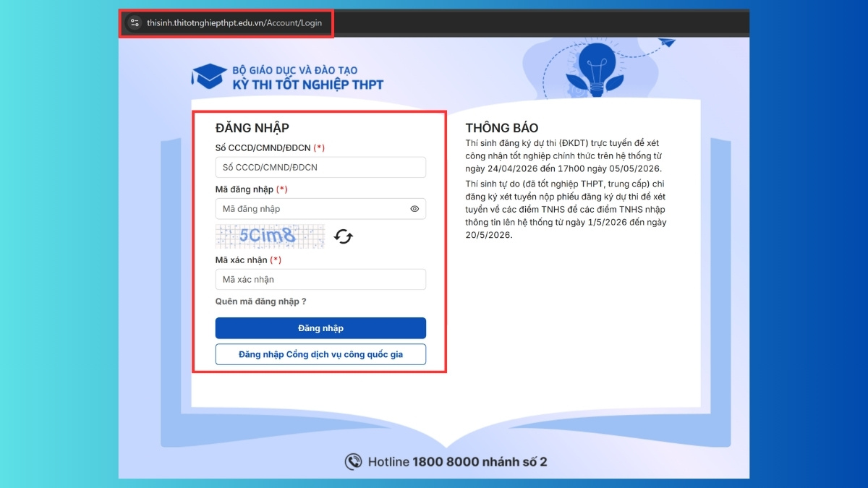Focus the Số CCCD/CMND/ĐDCN input field
868x488 pixels.
pyautogui.click(x=320, y=167)
